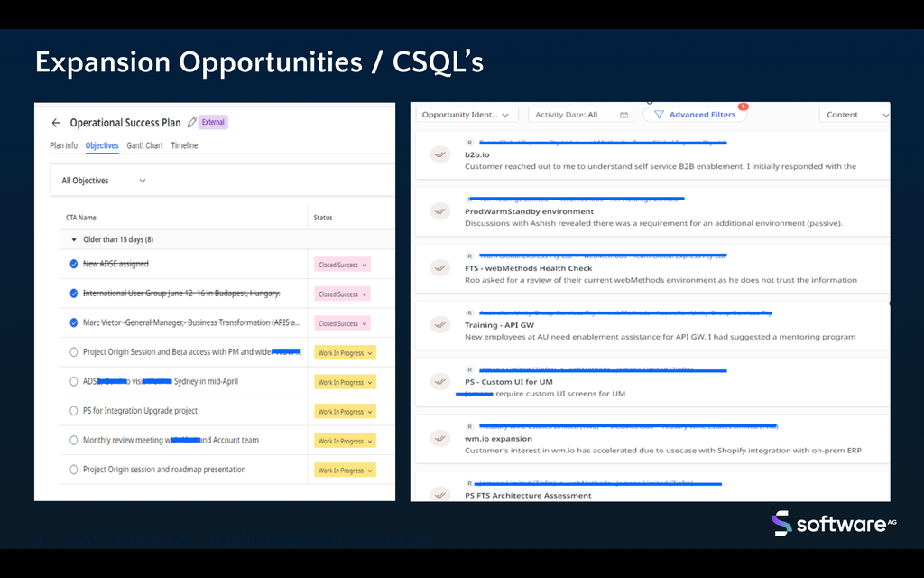Open status dropdown for Project Origin Session and Beta
The height and width of the screenshot is (578, 924).
[x=346, y=353]
